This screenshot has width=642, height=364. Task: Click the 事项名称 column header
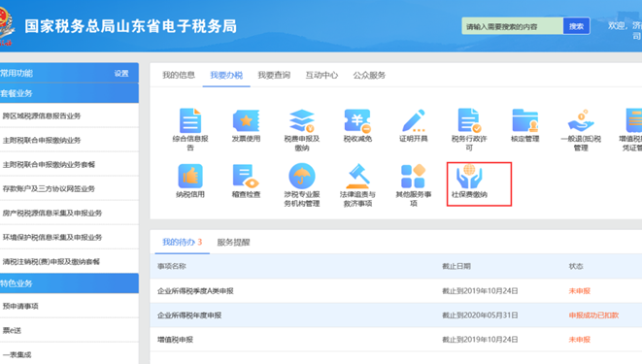[172, 266]
